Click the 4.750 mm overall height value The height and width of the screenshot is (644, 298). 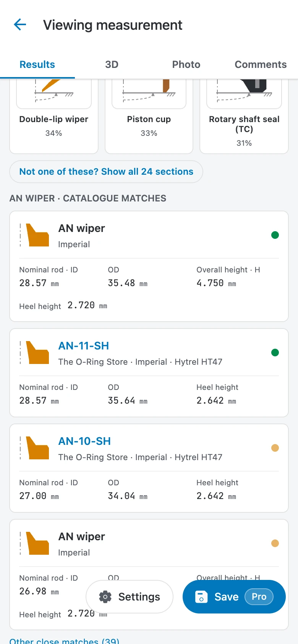216,283
